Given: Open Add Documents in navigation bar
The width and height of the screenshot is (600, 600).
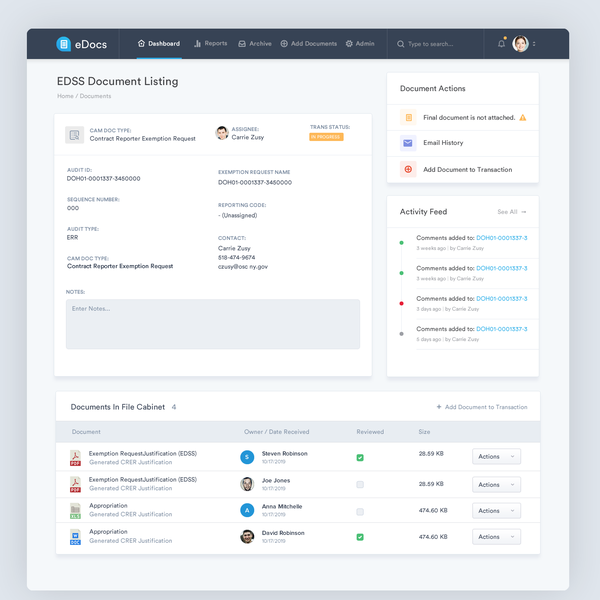Looking at the screenshot, I should coord(309,44).
